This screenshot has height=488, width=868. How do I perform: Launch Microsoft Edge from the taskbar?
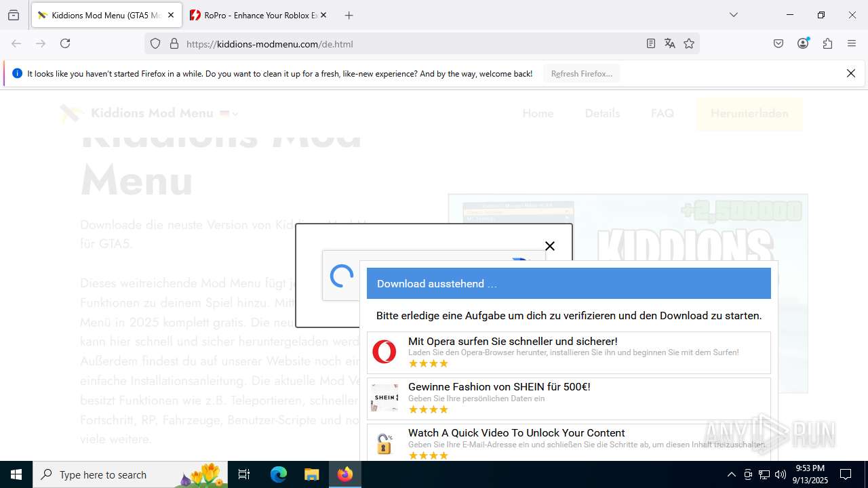click(279, 474)
